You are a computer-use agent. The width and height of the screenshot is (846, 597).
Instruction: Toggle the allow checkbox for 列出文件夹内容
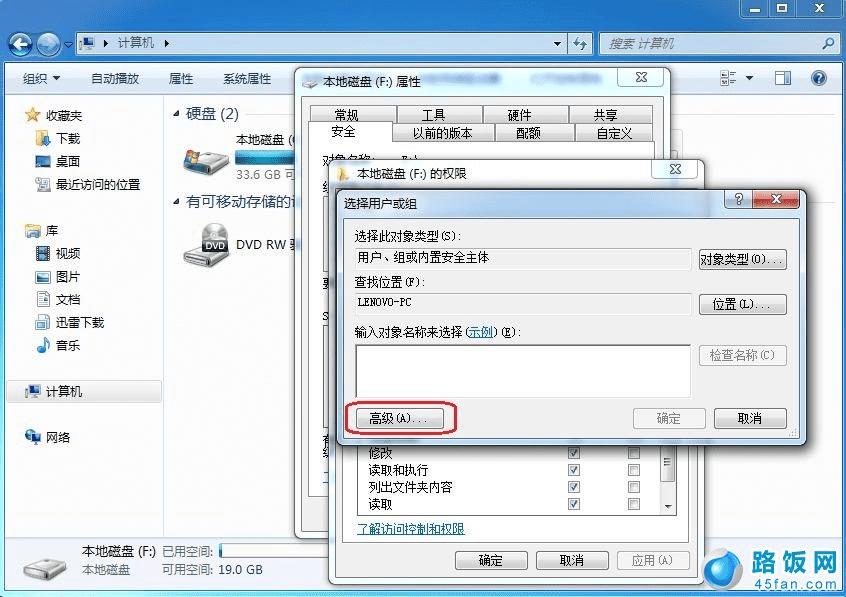click(574, 487)
